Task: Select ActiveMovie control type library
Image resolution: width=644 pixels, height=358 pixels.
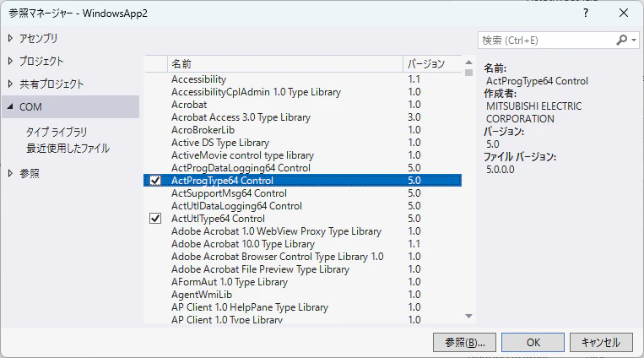Action: (303, 155)
